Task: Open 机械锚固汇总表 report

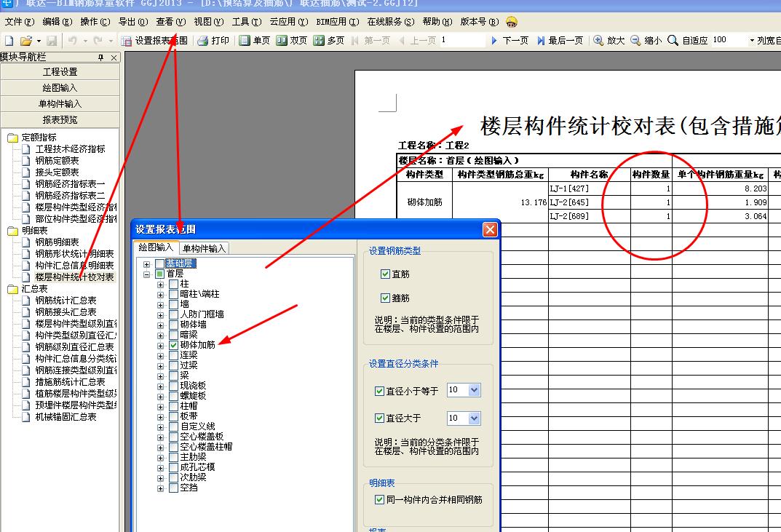Action: 66,417
